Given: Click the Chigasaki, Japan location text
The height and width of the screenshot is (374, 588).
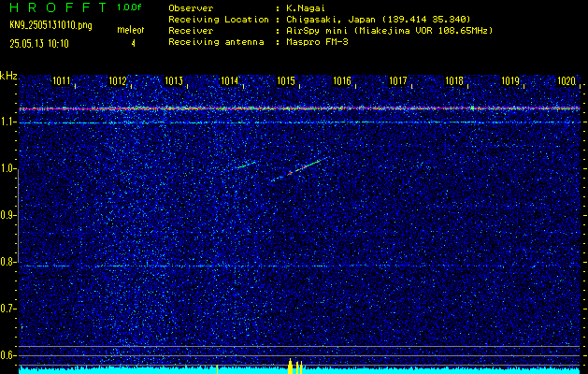Looking at the screenshot, I should [x=379, y=20].
